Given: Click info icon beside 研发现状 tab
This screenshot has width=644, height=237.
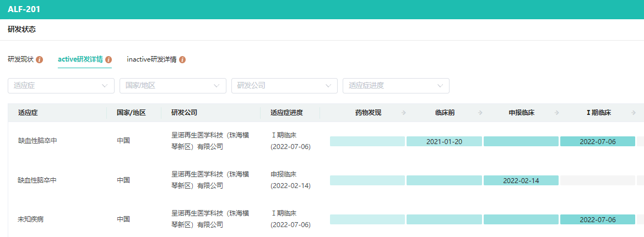Looking at the screenshot, I should click(40, 59).
